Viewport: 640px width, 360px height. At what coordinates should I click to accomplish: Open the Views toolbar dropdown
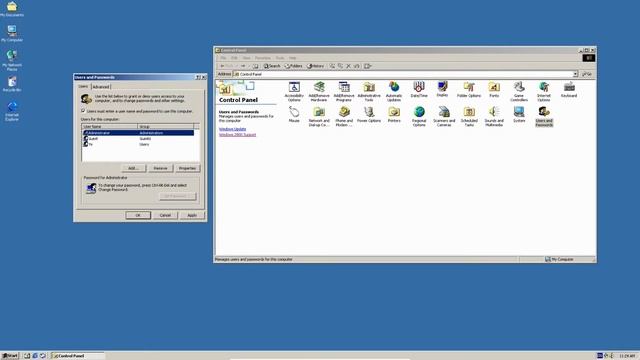point(368,66)
